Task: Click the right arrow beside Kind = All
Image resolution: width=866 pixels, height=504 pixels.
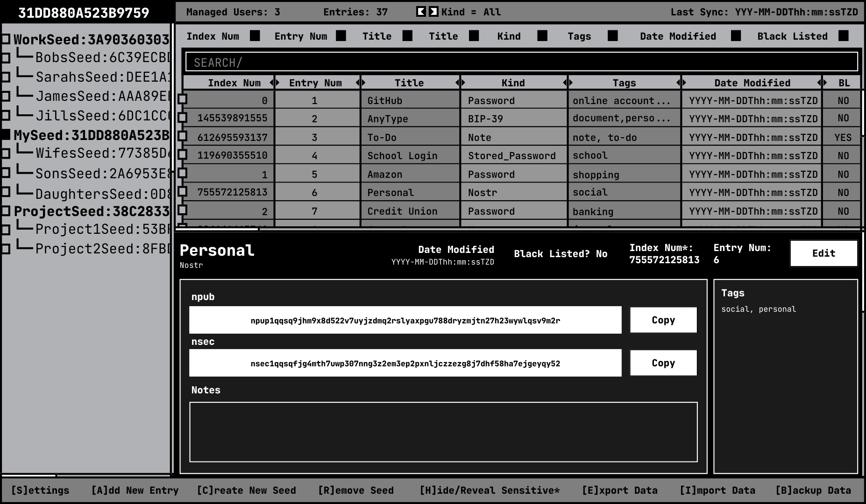Action: click(x=433, y=12)
